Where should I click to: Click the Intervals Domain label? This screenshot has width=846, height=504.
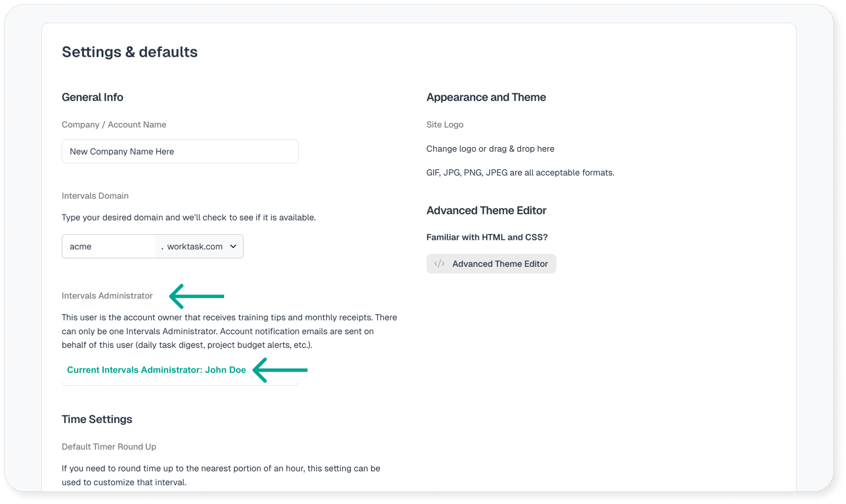(95, 196)
